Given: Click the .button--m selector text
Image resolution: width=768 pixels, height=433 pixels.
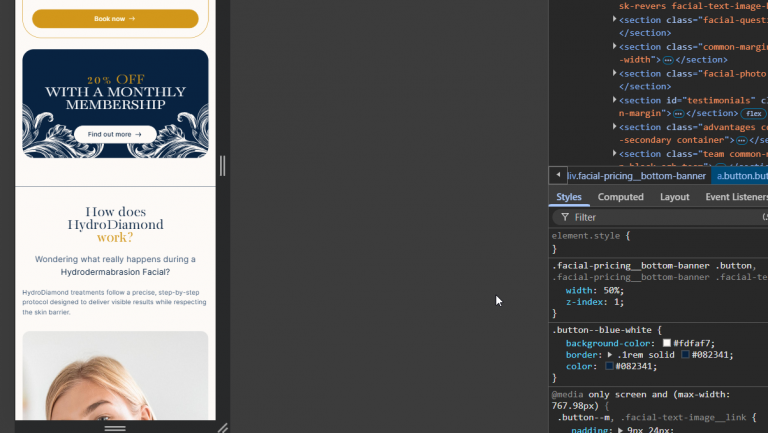Looking at the screenshot, I should (x=583, y=418).
